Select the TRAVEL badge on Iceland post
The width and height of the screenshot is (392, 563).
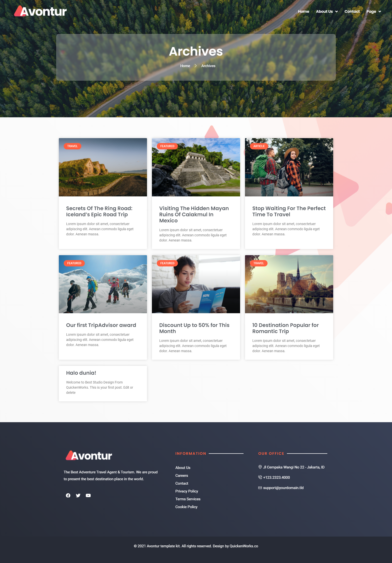[x=72, y=146]
